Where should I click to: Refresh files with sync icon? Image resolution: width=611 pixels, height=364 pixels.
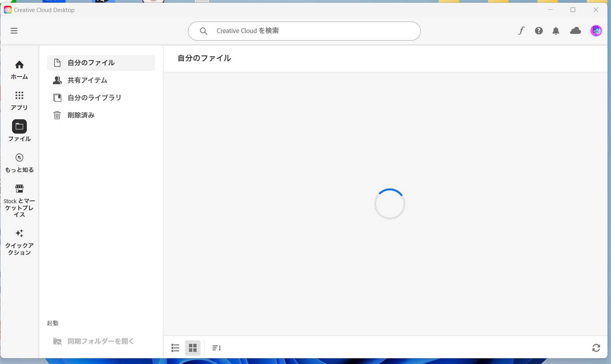596,348
